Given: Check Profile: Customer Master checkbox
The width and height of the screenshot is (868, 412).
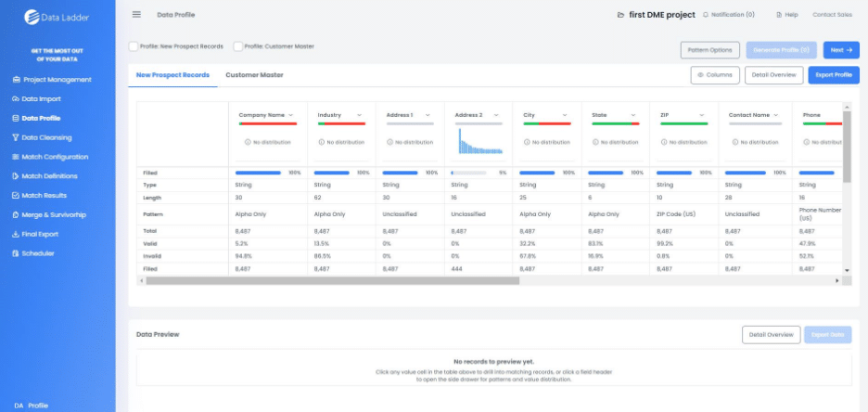Looking at the screenshot, I should click(238, 46).
